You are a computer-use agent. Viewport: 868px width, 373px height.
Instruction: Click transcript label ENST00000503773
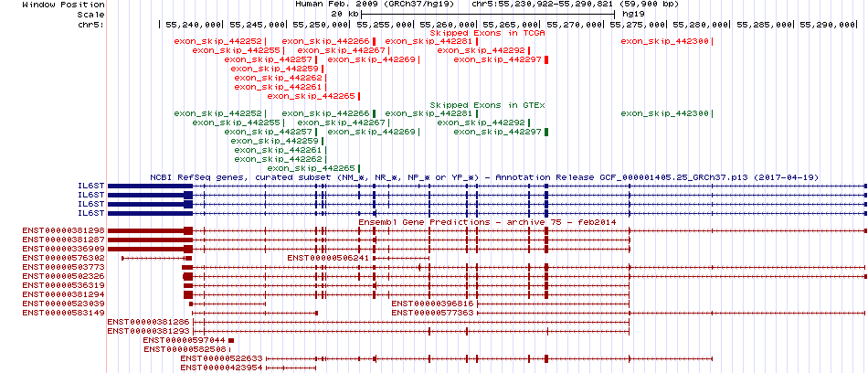(64, 267)
